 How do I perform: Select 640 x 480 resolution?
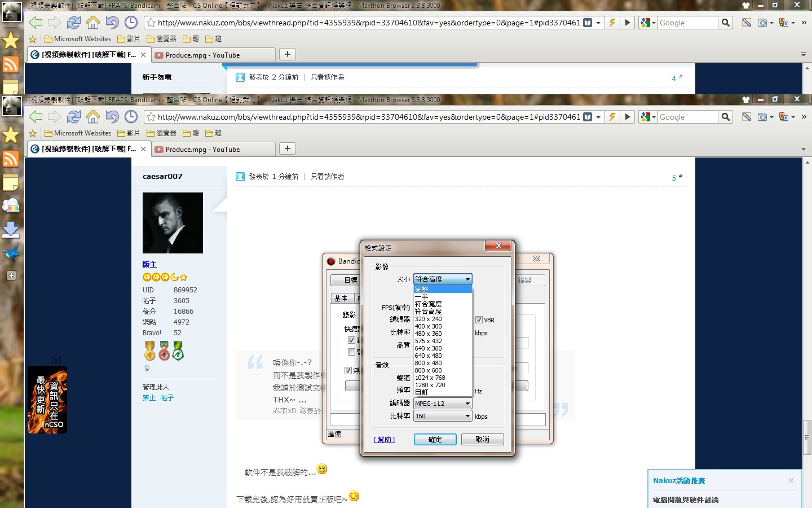click(443, 356)
